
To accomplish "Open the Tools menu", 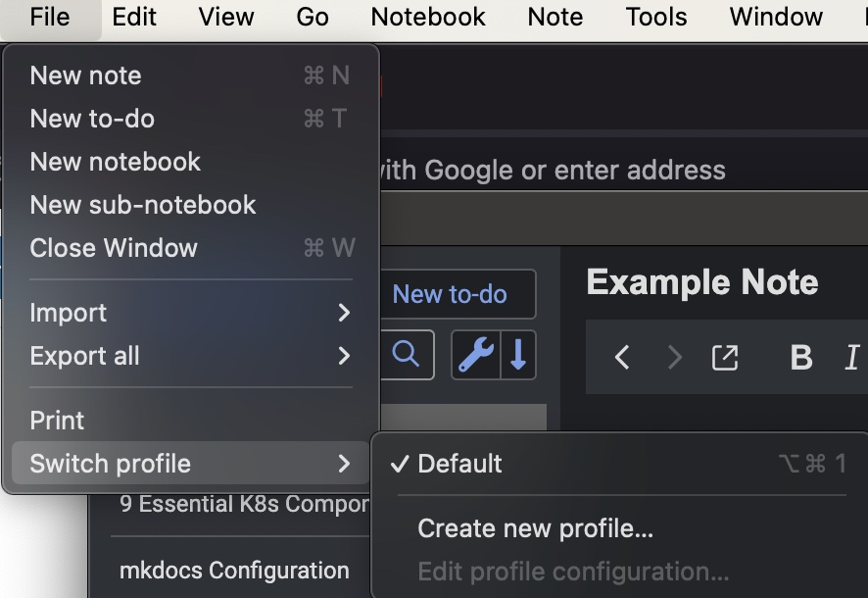I will pos(655,17).
